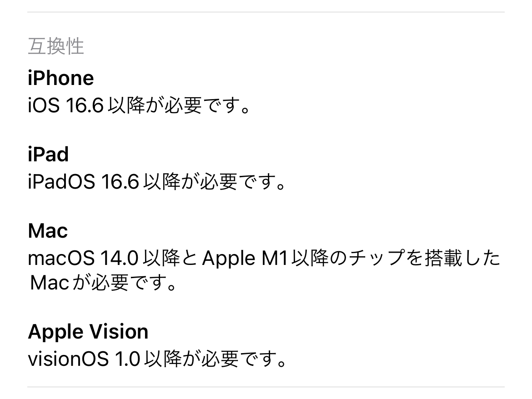Click the Macが必要です。 second line
Screen dimensions: 532x399
tap(103, 284)
